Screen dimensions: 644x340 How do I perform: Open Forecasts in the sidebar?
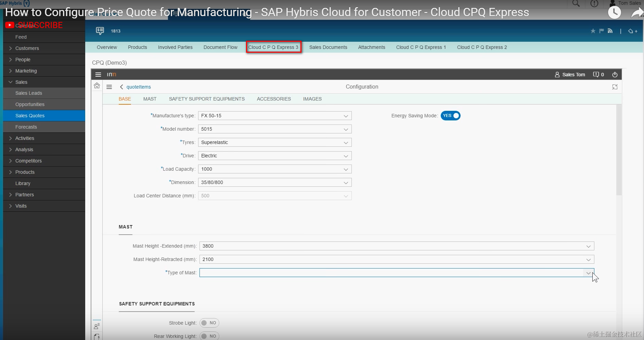coord(44,127)
